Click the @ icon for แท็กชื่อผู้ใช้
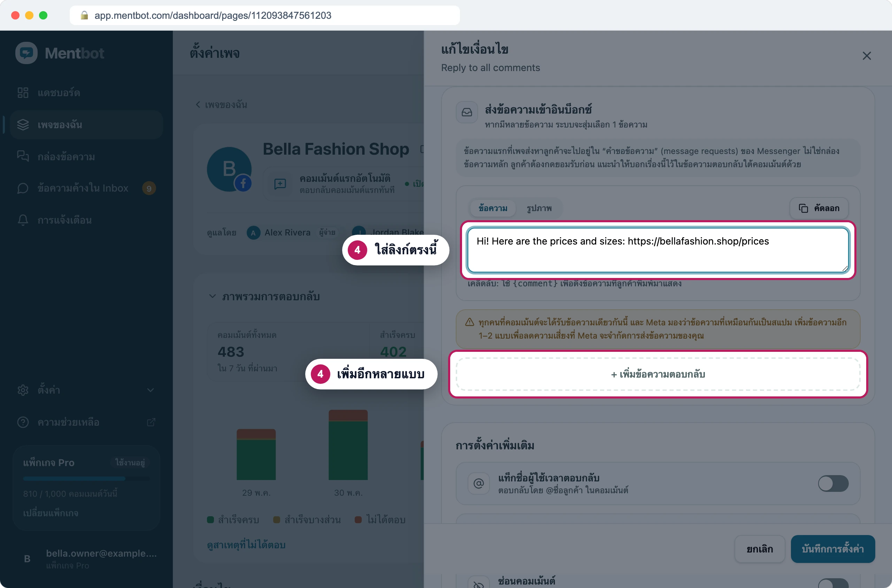 (x=479, y=483)
